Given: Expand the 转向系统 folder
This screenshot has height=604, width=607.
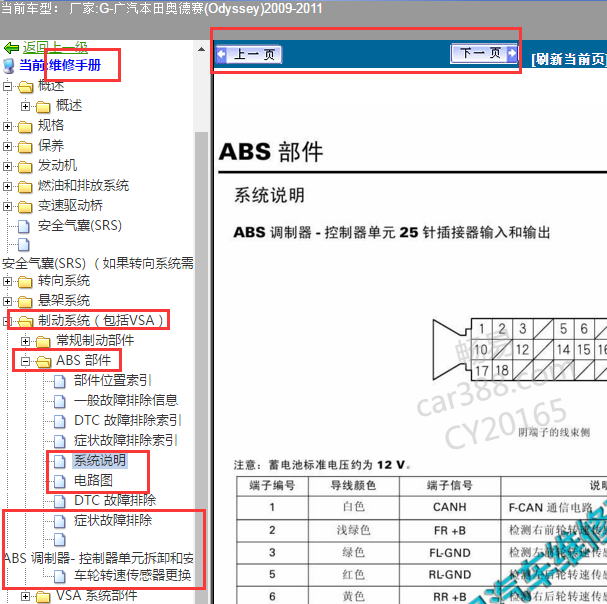Looking at the screenshot, I should 7,281.
